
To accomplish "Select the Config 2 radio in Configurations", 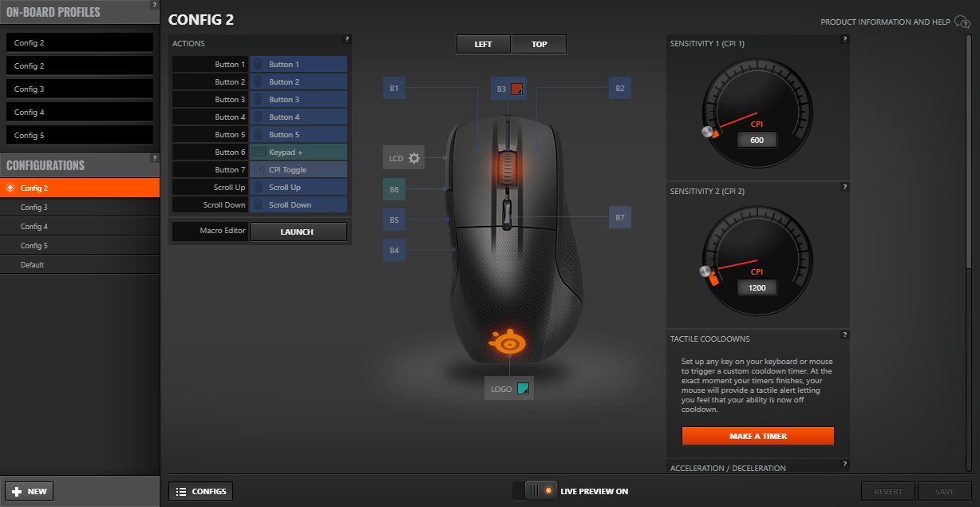I will [10, 188].
